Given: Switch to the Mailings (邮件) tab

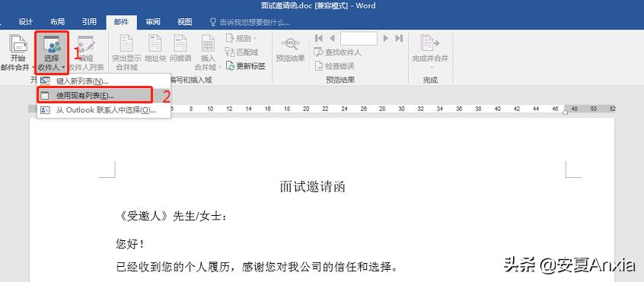Looking at the screenshot, I should click(x=121, y=22).
